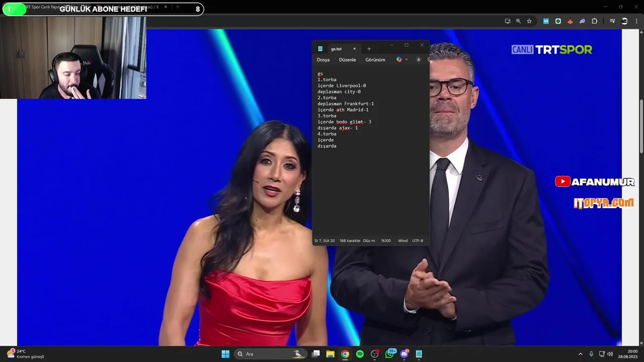The width and height of the screenshot is (644, 362).
Task: Open the volume control in the tray
Action: tap(610, 354)
